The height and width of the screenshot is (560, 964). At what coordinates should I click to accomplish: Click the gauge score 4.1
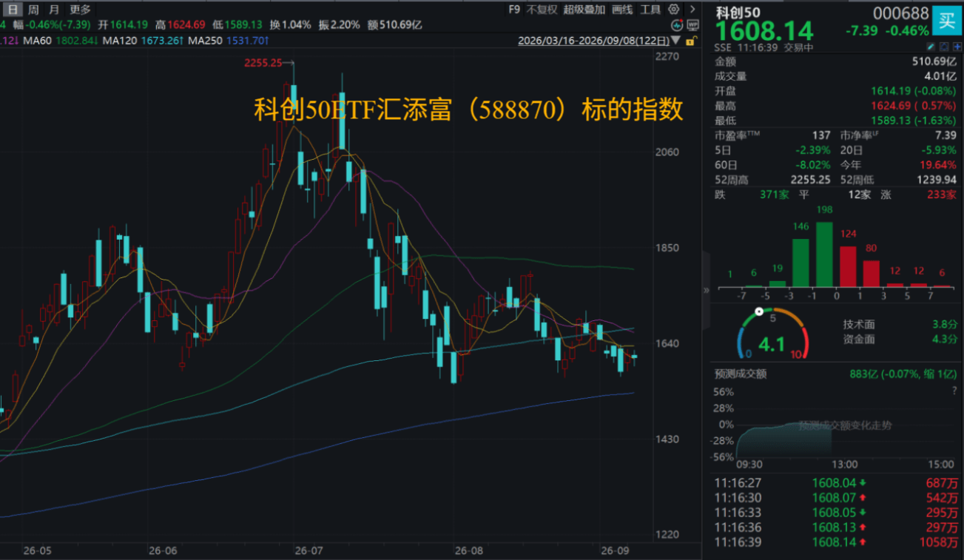(x=772, y=344)
